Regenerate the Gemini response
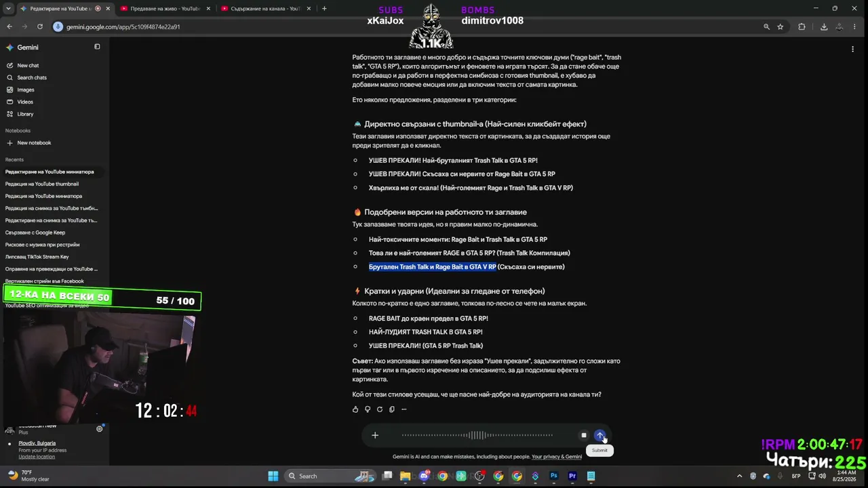Viewport: 868px width, 488px height. click(x=380, y=409)
